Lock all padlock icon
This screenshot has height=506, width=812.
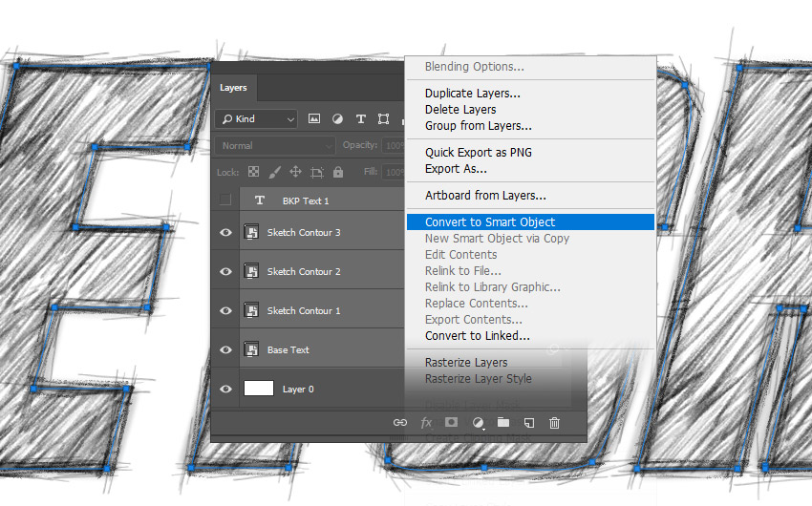pyautogui.click(x=338, y=172)
